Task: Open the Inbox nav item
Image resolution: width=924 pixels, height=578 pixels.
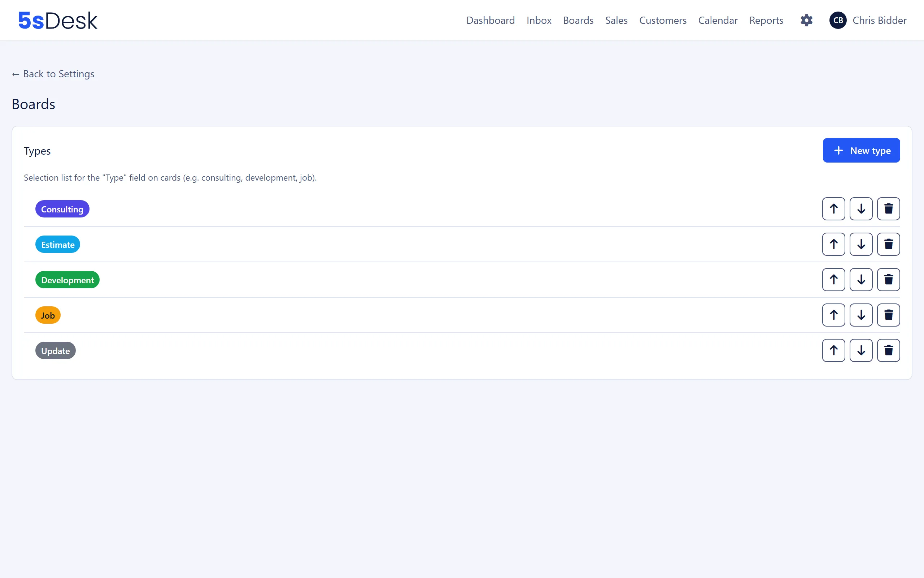Action: pyautogui.click(x=539, y=20)
